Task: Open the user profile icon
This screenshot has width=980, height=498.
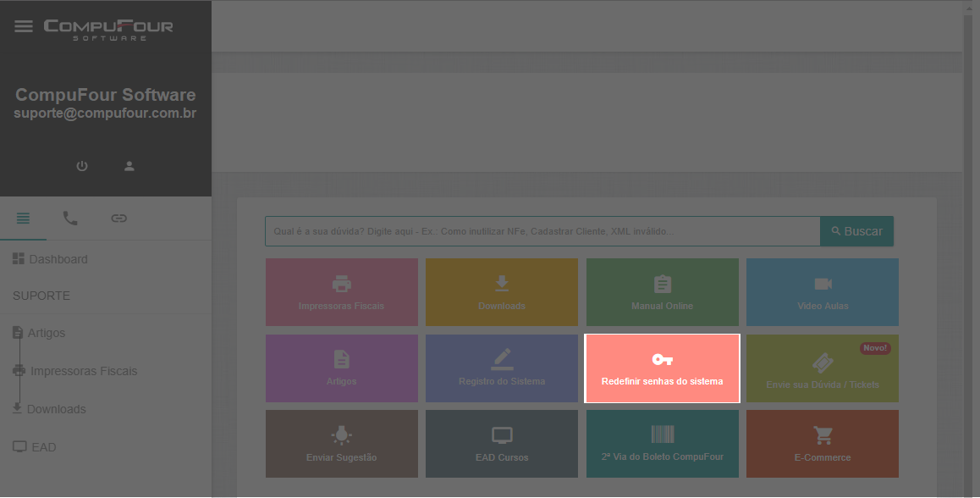Action: (129, 166)
